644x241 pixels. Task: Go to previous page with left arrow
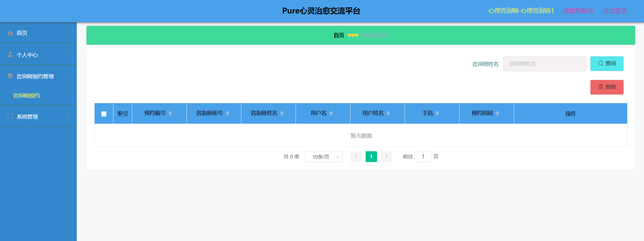[x=356, y=157]
